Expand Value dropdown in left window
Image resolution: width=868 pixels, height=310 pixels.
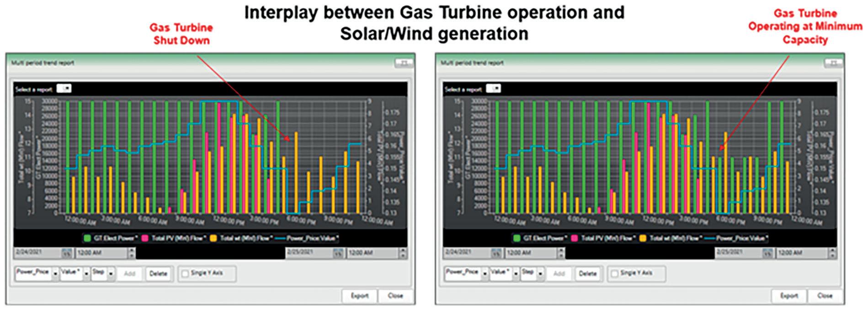86,273
